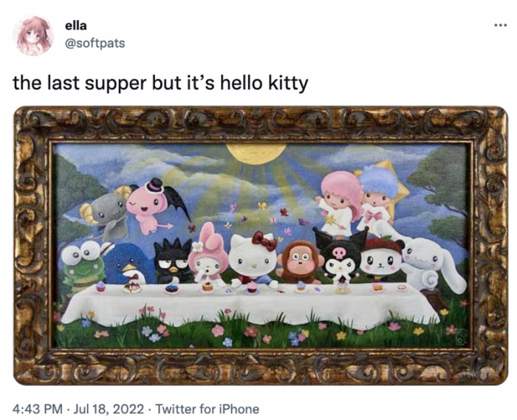Click the panda wearing a red beret
This screenshot has width=517, height=420.
[x=381, y=261]
